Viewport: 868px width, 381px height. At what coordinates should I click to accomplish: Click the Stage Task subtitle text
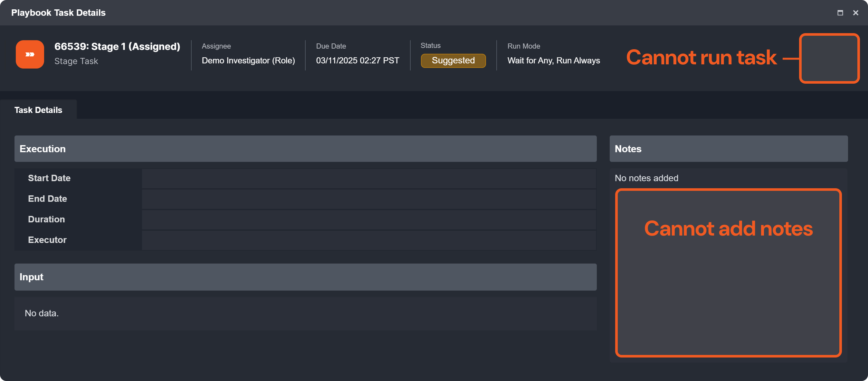tap(76, 61)
